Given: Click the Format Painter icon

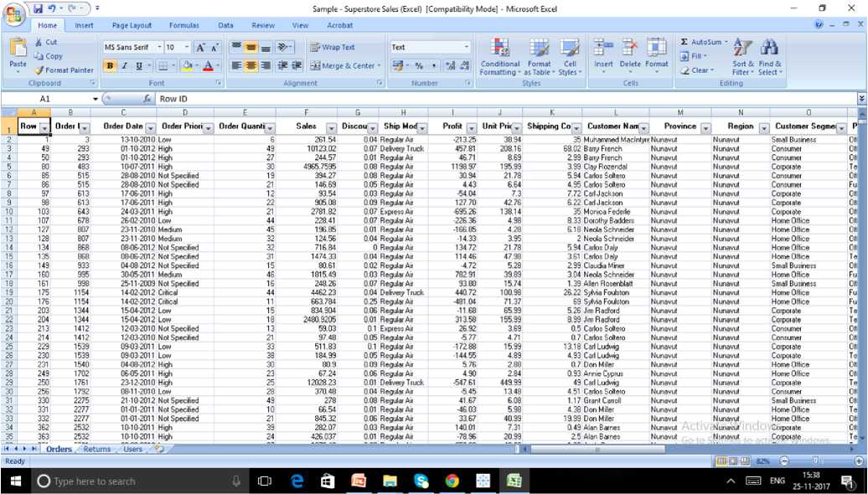Looking at the screenshot, I should (39, 70).
